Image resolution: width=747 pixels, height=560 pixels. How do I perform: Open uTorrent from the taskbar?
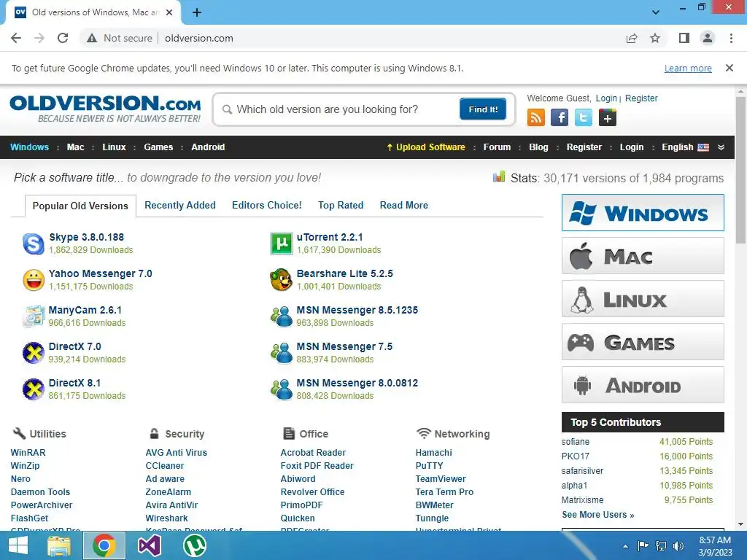click(x=194, y=545)
